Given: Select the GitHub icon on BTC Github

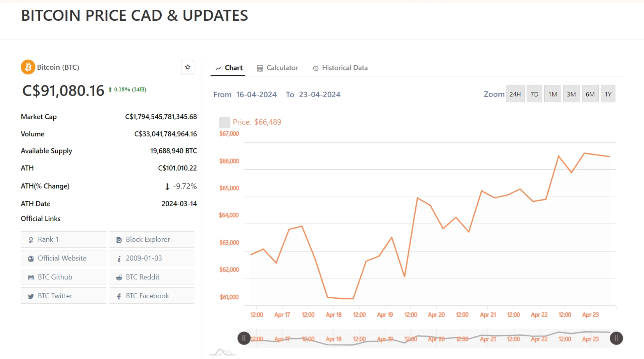Looking at the screenshot, I should (x=31, y=277).
